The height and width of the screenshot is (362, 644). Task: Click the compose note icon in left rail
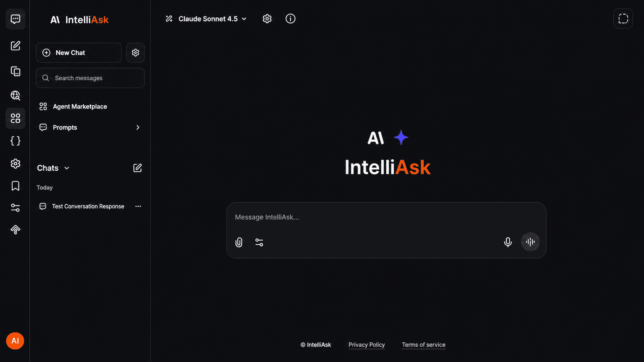coord(15,46)
